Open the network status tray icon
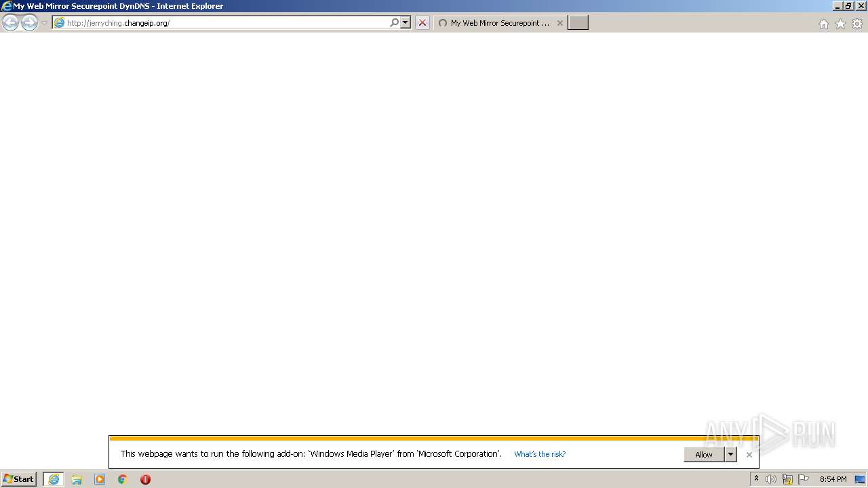The height and width of the screenshot is (488, 868). tap(787, 479)
